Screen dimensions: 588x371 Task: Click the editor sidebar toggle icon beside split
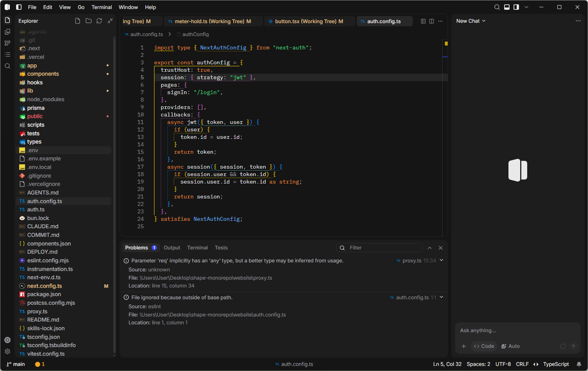423,21
